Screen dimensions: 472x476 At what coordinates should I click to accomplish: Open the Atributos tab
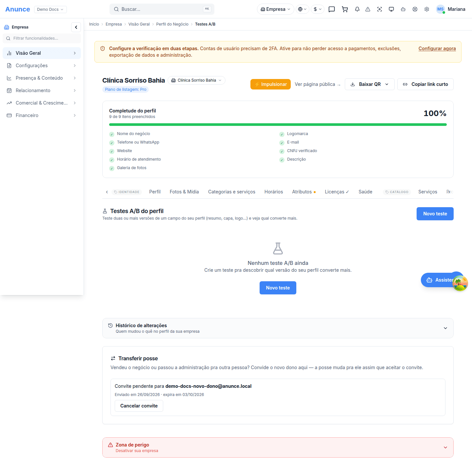[304, 192]
